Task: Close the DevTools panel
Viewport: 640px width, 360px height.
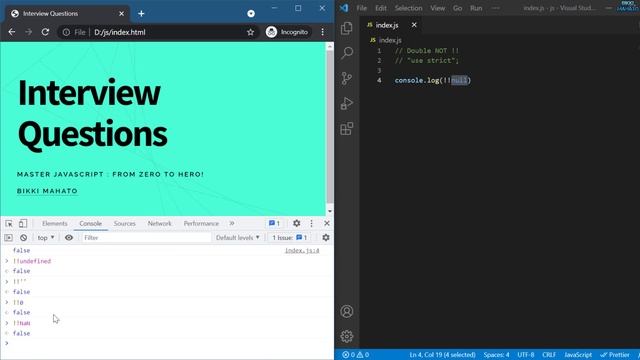Action: pos(327,223)
